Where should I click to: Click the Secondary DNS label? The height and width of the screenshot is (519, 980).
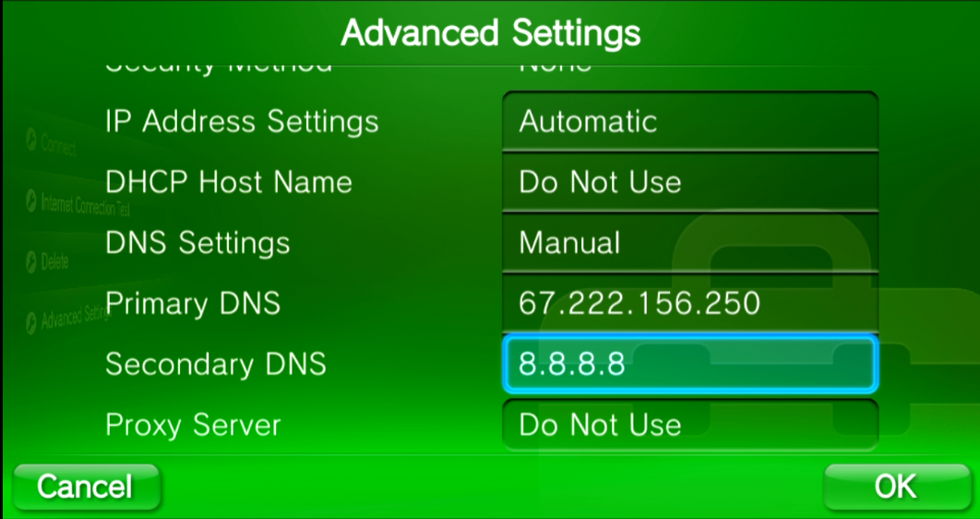[x=215, y=364]
